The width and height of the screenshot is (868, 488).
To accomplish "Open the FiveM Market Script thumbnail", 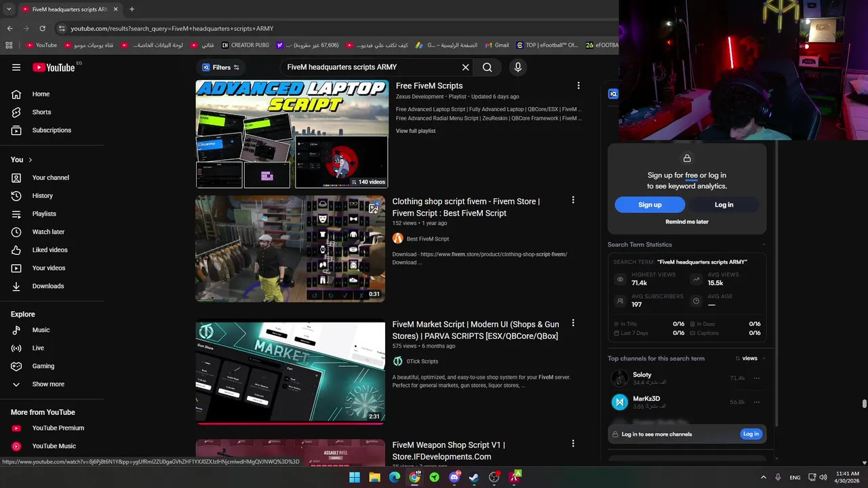I will pos(290,372).
